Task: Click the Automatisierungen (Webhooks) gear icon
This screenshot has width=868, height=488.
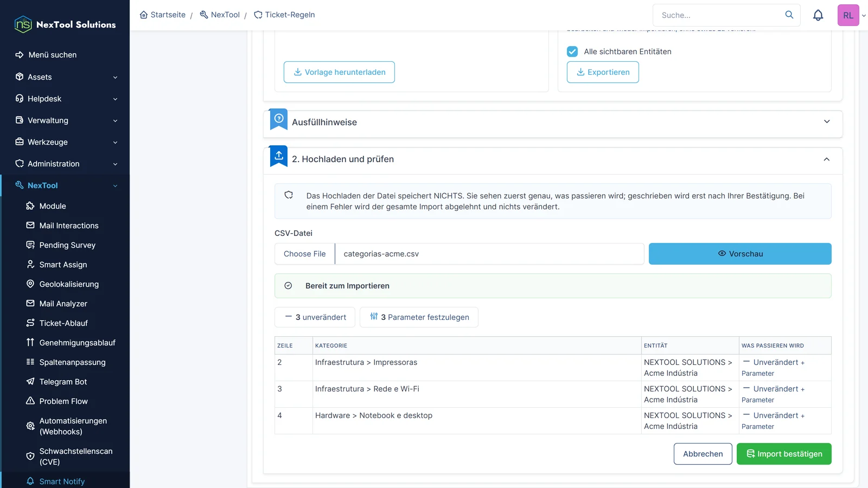Action: tap(30, 426)
